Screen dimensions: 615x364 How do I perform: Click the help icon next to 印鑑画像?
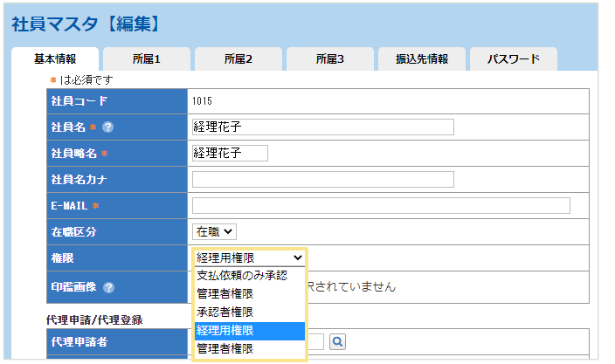tap(109, 286)
